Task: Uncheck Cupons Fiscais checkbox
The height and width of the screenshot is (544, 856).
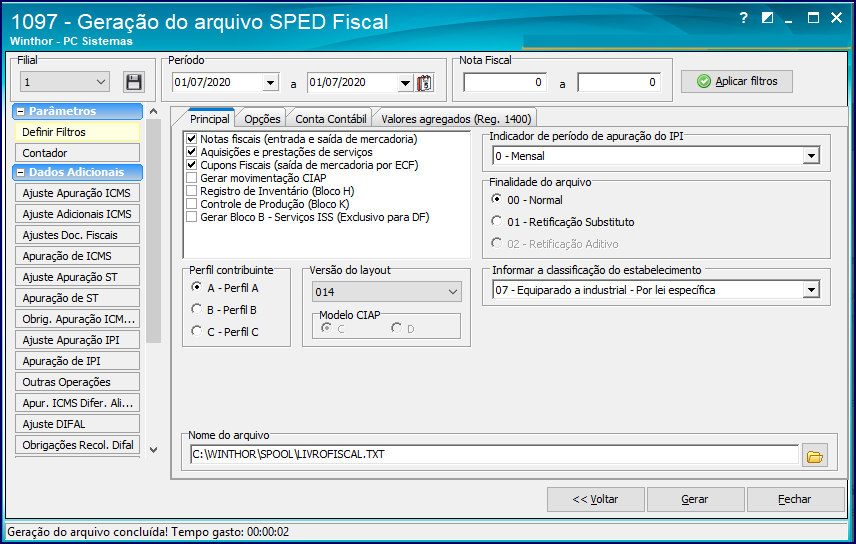Action: 192,164
